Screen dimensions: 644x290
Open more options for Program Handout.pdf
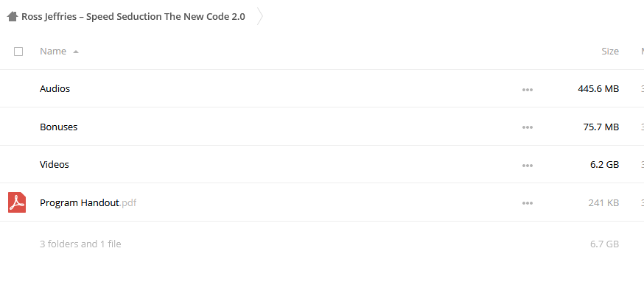click(x=528, y=203)
